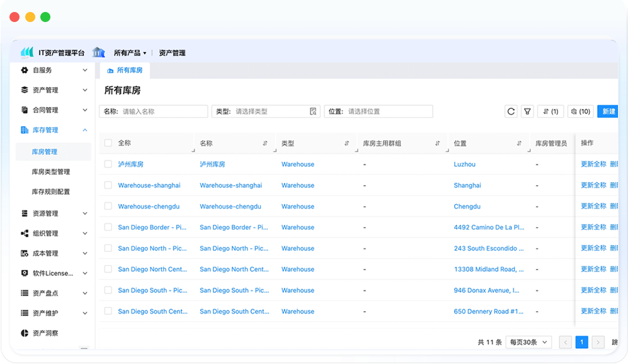Open the 所有产品 dropdown
The height and width of the screenshot is (364, 628).
[130, 53]
